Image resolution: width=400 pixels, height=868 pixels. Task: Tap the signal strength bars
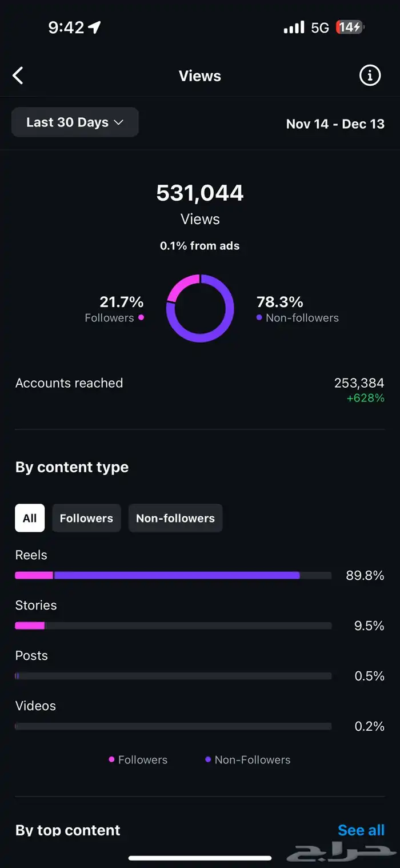(x=294, y=27)
